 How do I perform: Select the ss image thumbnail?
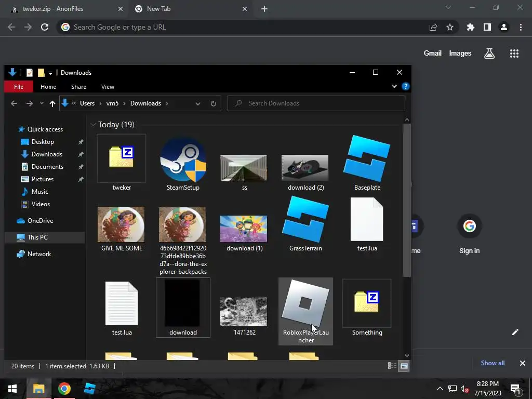coord(244,171)
